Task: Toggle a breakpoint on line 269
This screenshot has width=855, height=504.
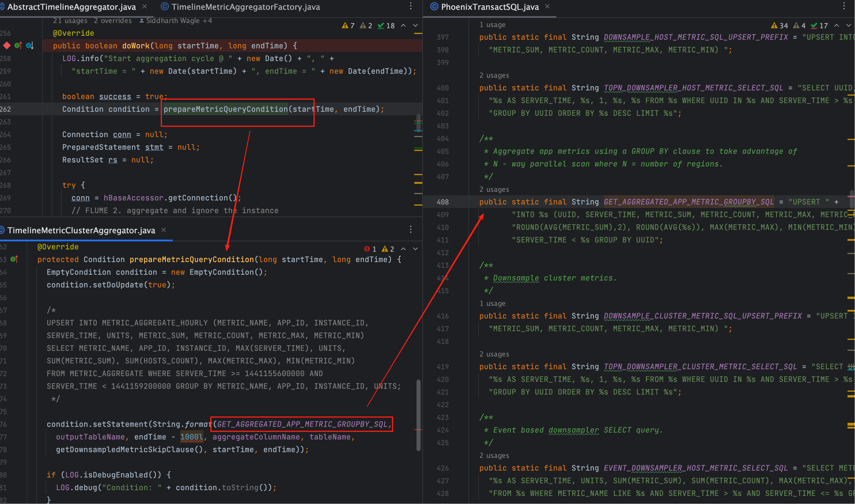Action: coord(6,198)
